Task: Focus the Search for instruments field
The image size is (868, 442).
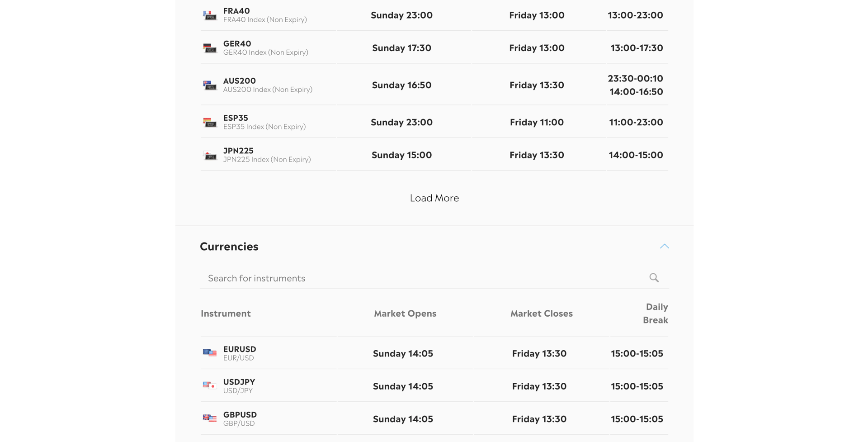Action: [x=434, y=278]
